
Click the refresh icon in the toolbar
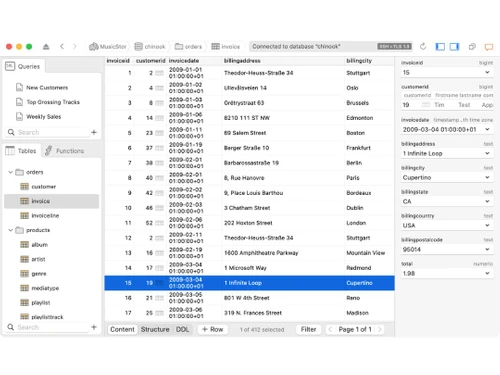[423, 47]
